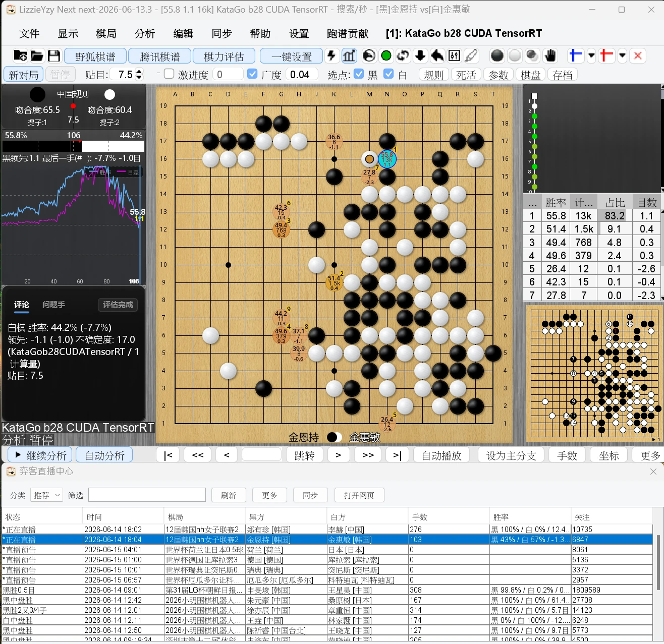Image resolution: width=664 pixels, height=644 pixels.
Task: Click the green circle toolbar icon
Action: [x=386, y=55]
